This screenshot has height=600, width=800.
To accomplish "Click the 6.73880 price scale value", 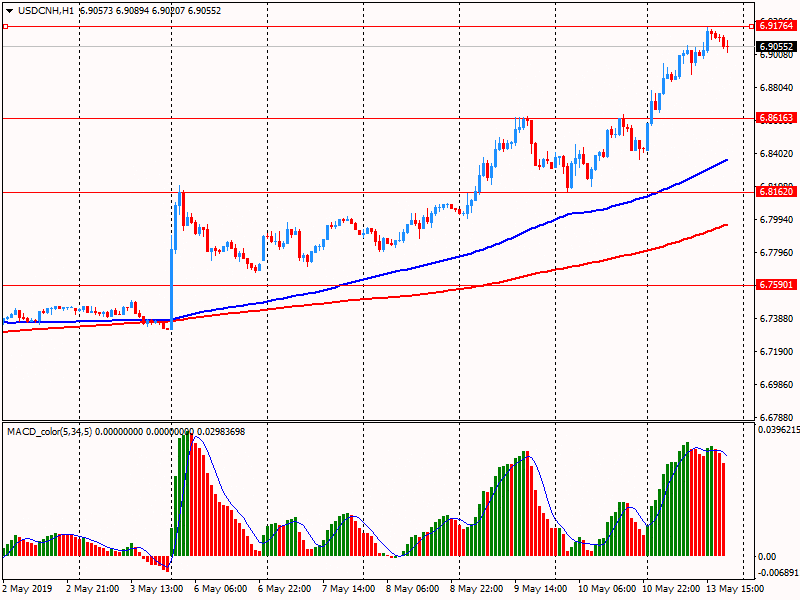I will point(777,319).
